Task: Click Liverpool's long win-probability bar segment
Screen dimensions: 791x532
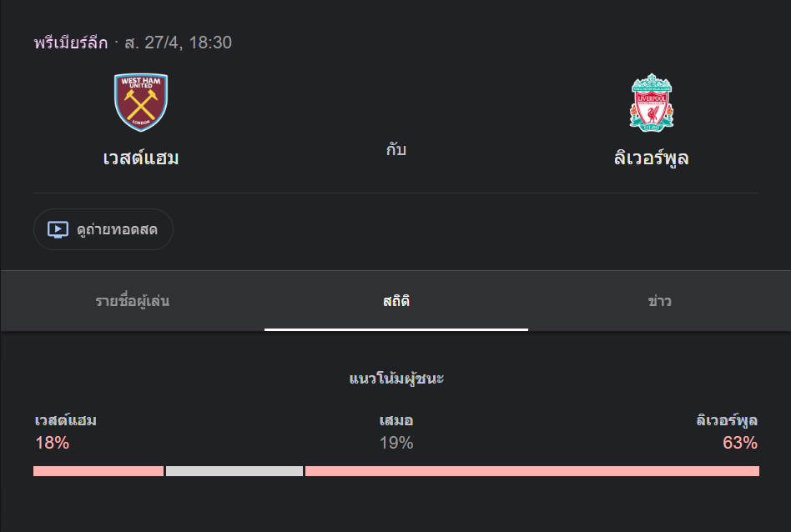Action: point(532,471)
